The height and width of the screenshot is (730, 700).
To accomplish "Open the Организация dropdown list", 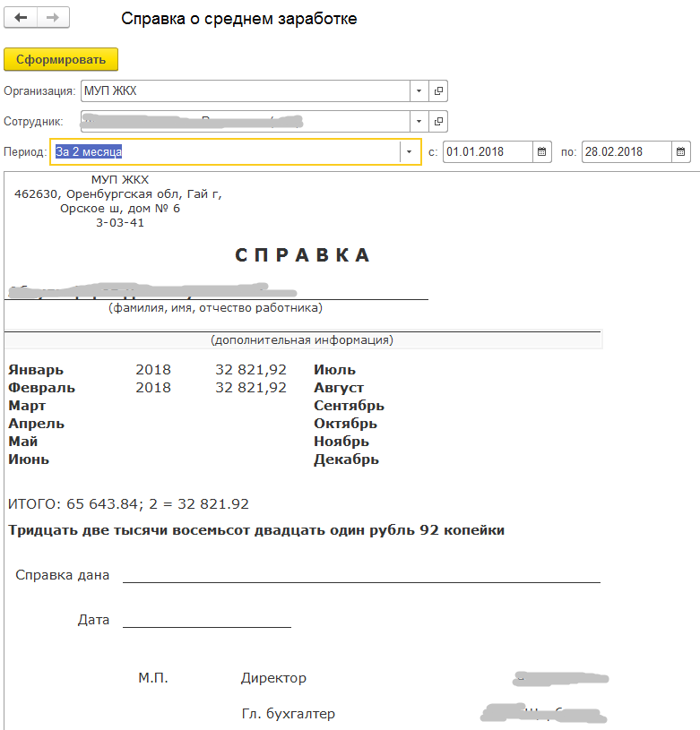I will click(x=419, y=90).
